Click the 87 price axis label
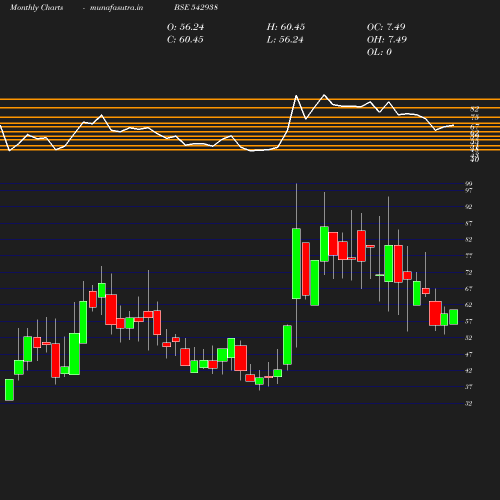500x500 pixels. (x=469, y=223)
